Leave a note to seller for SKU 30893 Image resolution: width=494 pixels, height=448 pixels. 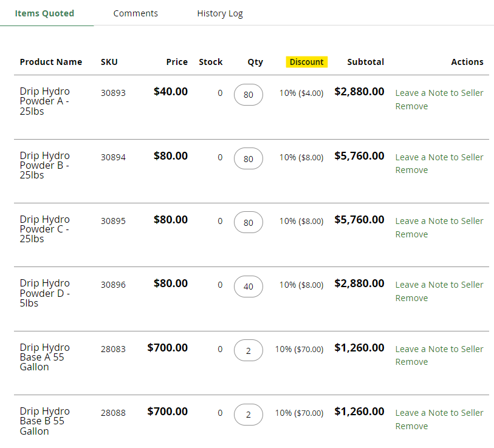[439, 93]
